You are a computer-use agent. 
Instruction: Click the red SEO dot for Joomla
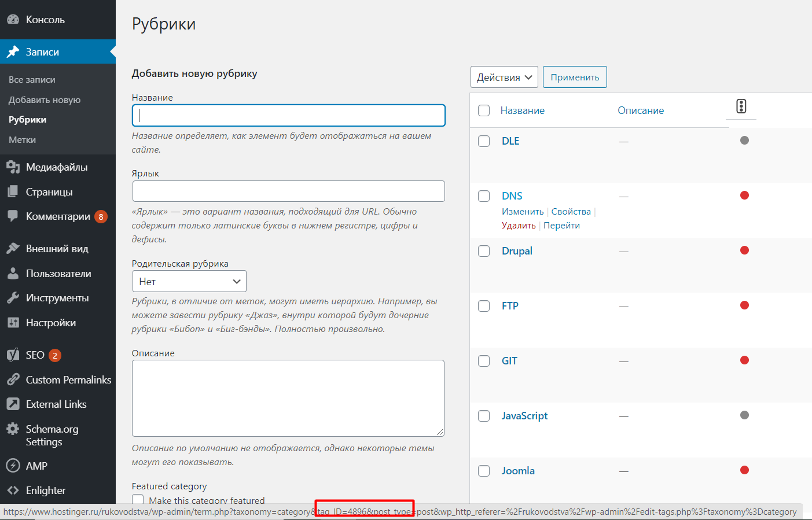point(744,470)
